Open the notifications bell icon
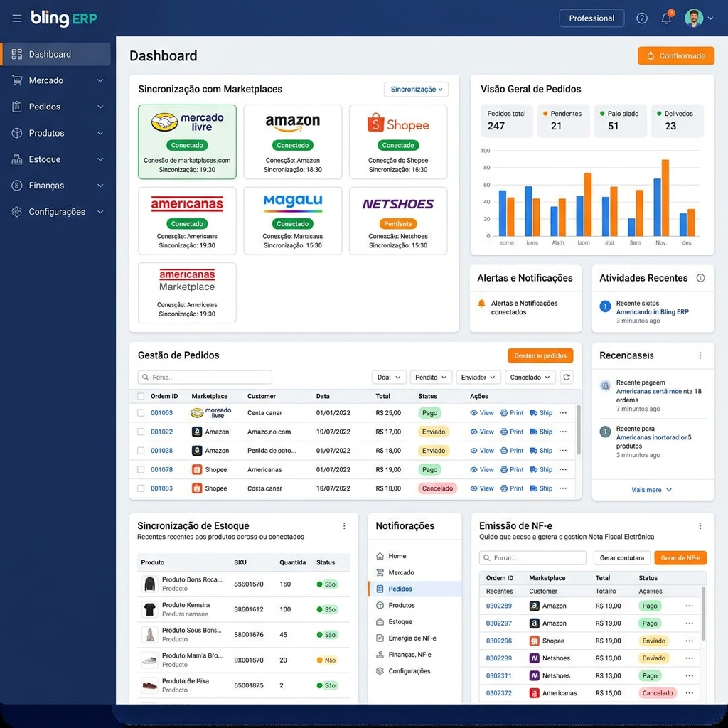This screenshot has width=728, height=728. 667,18
